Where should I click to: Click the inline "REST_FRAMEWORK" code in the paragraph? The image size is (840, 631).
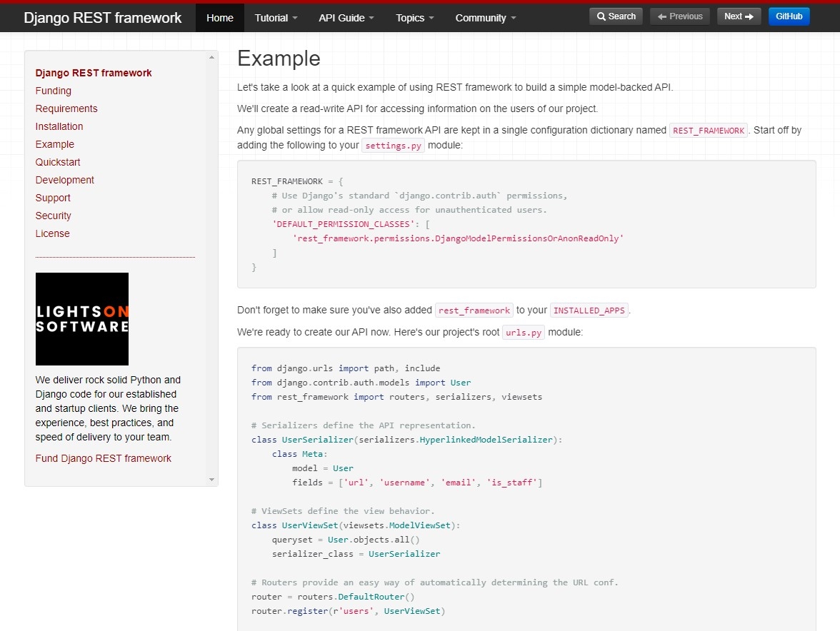tap(709, 131)
